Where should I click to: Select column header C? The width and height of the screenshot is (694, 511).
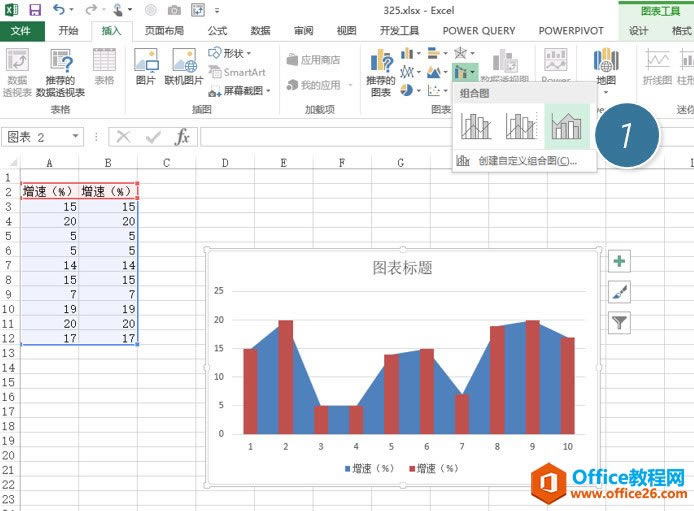[166, 163]
